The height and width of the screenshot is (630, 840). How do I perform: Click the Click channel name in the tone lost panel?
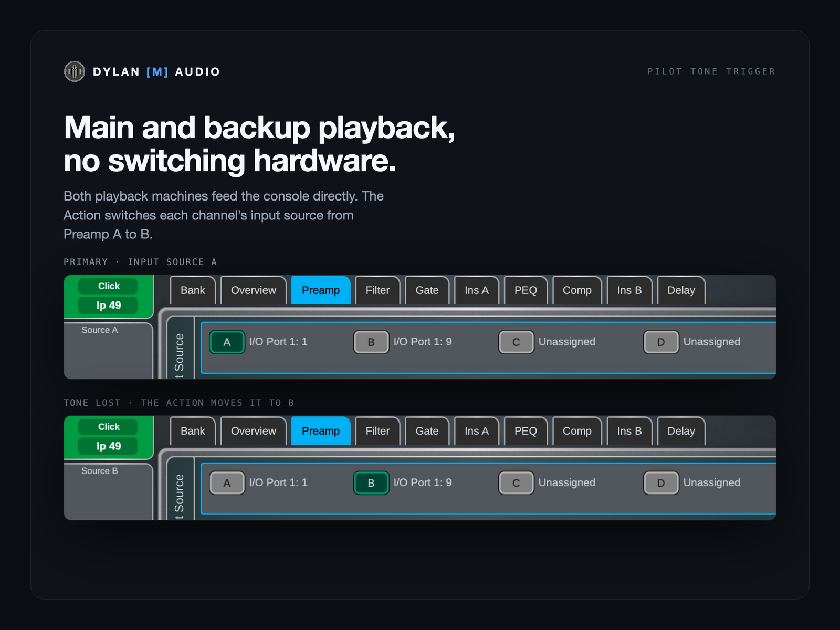[108, 427]
